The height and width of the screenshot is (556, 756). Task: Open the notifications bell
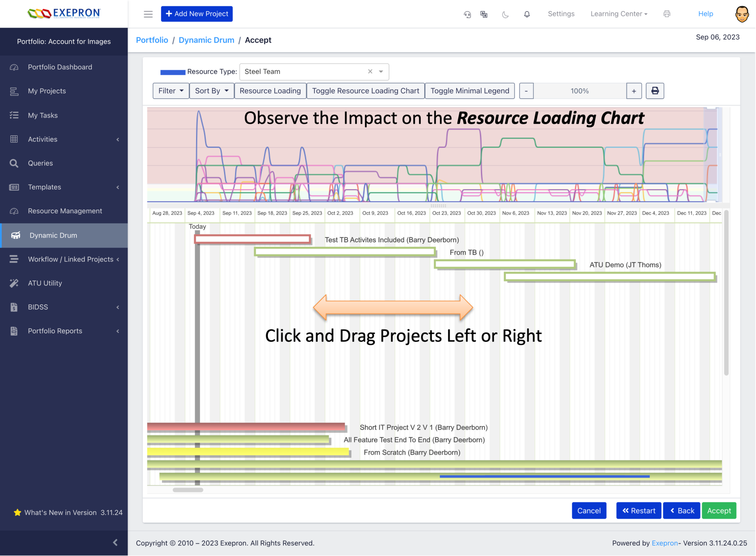[527, 14]
